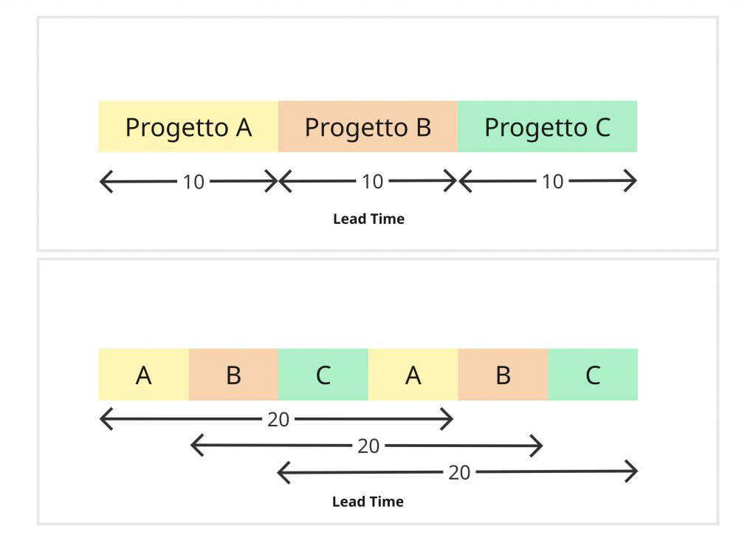Click the 10 label under Progetto A
This screenshot has width=756, height=535.
pyautogui.click(x=193, y=183)
